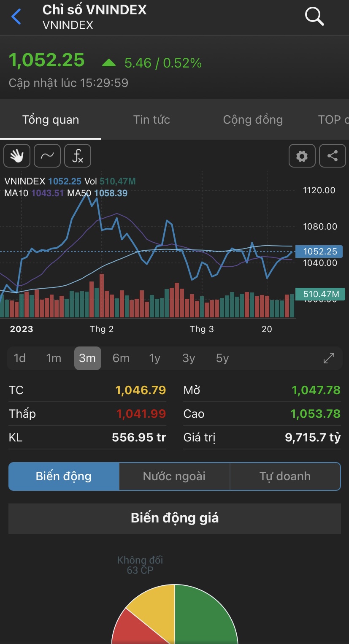Switch to the Tự doanh segment
Screen dimensions: 349x644
click(x=285, y=476)
